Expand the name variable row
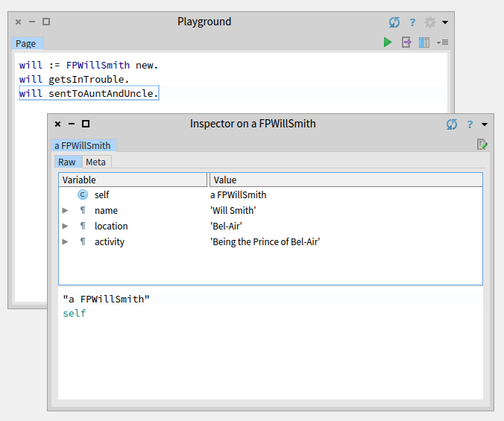This screenshot has height=421, width=504. click(x=65, y=210)
